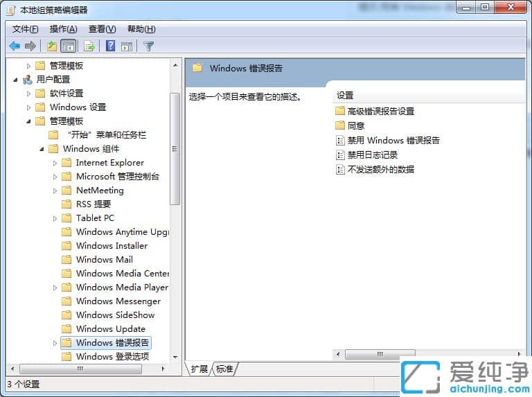Click the tree pane scroll right arrow

163,369
